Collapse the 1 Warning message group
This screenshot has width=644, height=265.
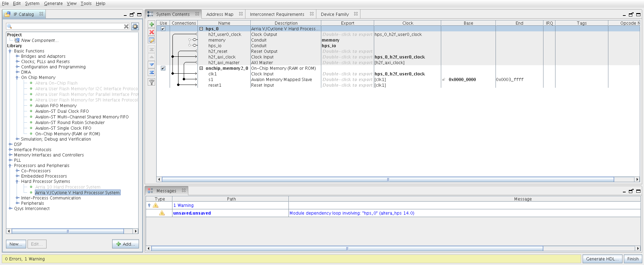pos(149,205)
